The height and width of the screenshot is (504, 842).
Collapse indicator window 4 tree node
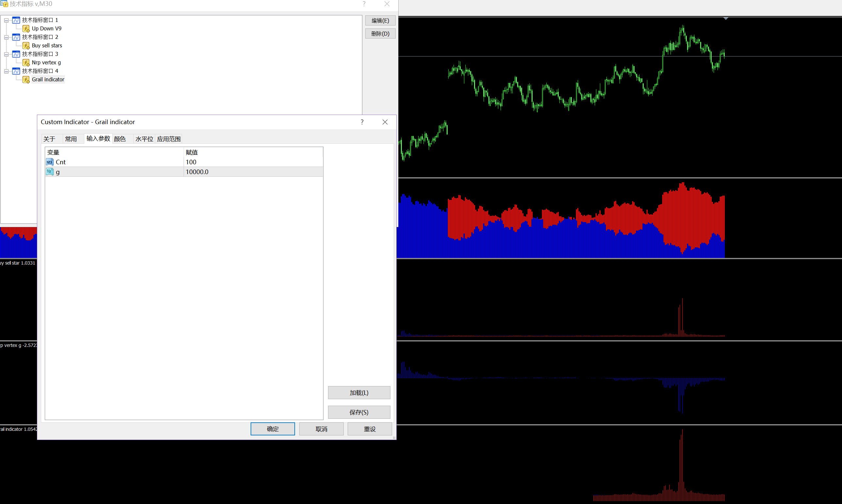click(7, 71)
